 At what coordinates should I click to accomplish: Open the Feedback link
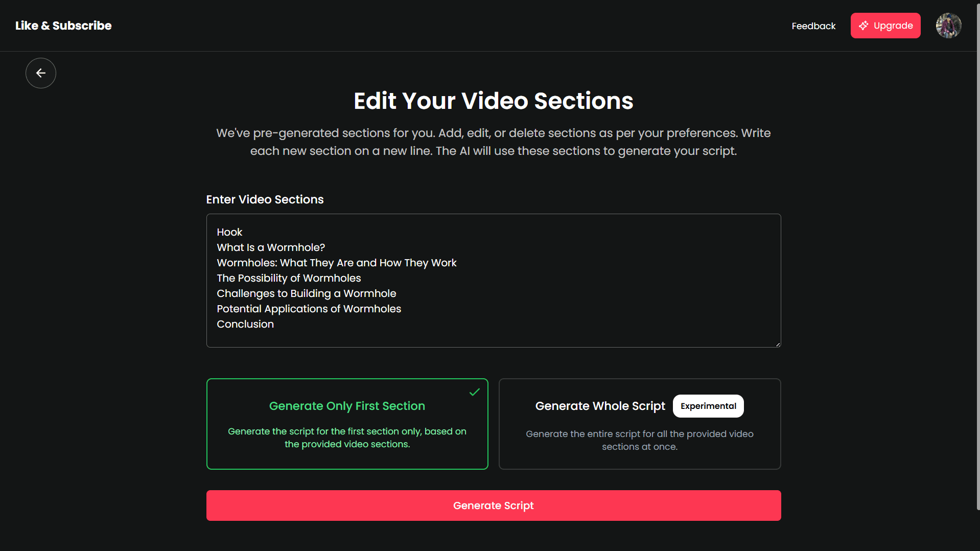(813, 26)
